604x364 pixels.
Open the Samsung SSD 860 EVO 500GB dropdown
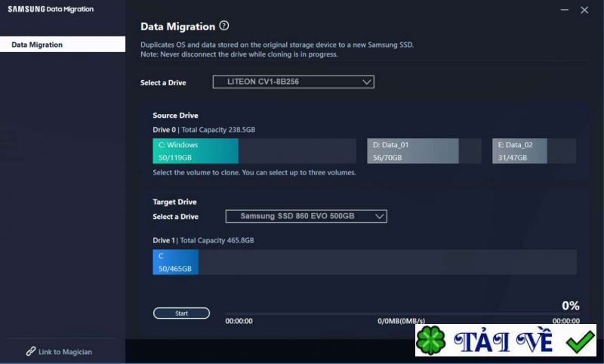click(x=306, y=216)
